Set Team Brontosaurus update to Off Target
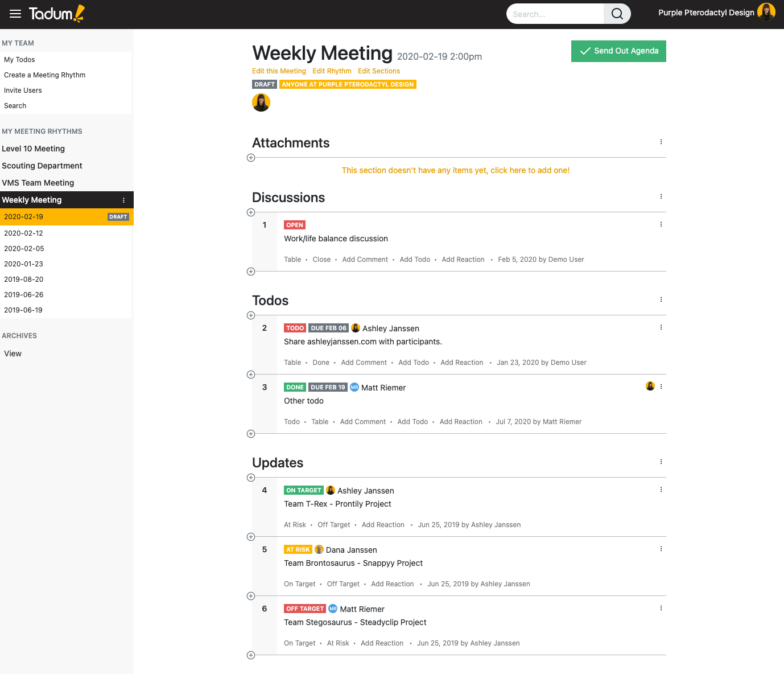 [343, 584]
